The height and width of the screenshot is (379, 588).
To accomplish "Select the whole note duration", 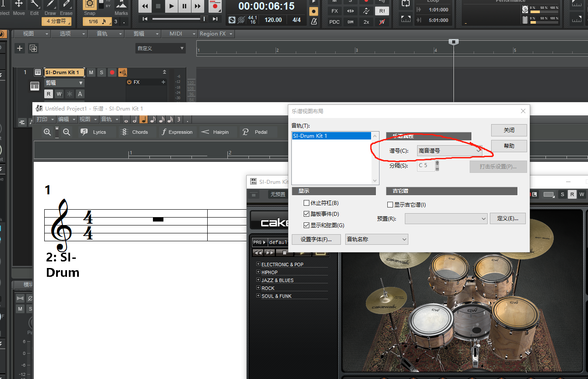I will tap(126, 119).
